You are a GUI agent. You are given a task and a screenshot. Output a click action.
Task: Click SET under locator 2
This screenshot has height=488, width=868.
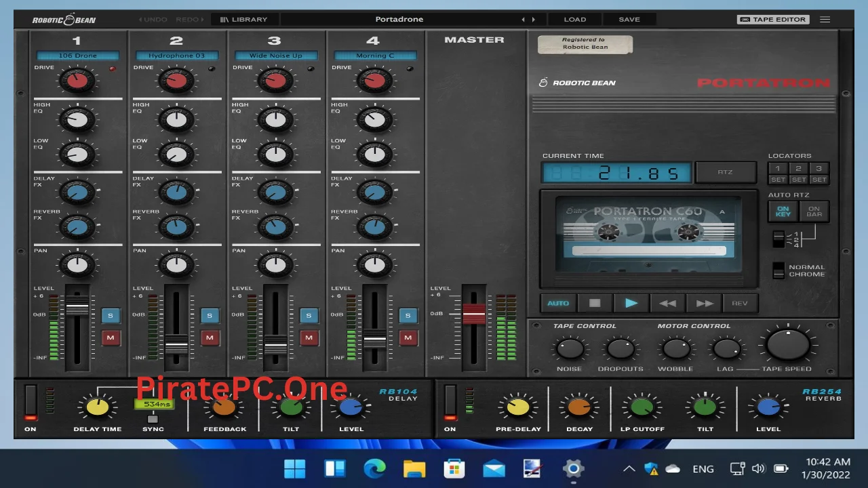tap(799, 180)
